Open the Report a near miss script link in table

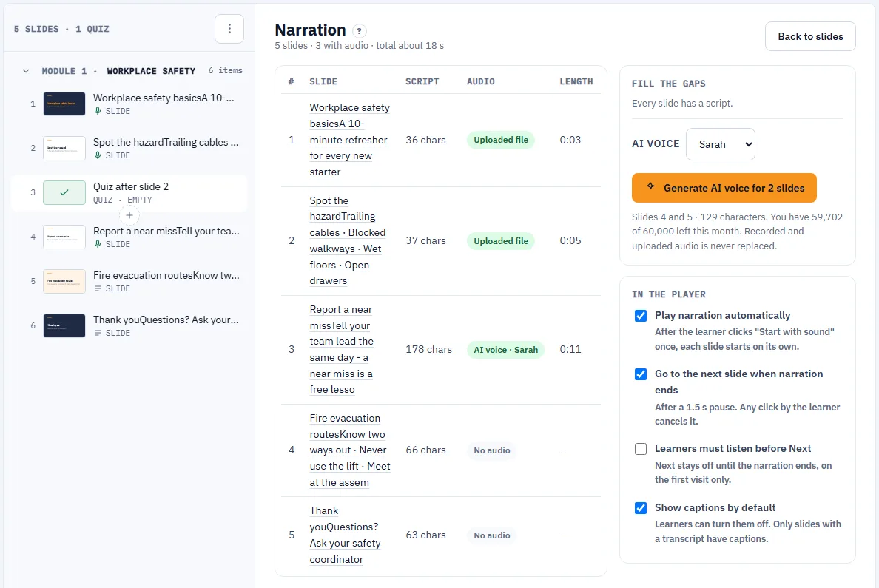tap(341, 349)
